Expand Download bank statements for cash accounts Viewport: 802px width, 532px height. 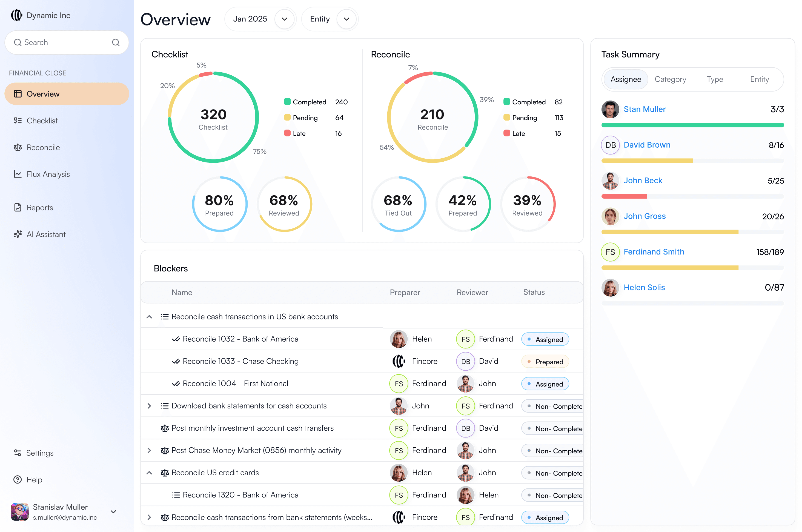tap(149, 406)
